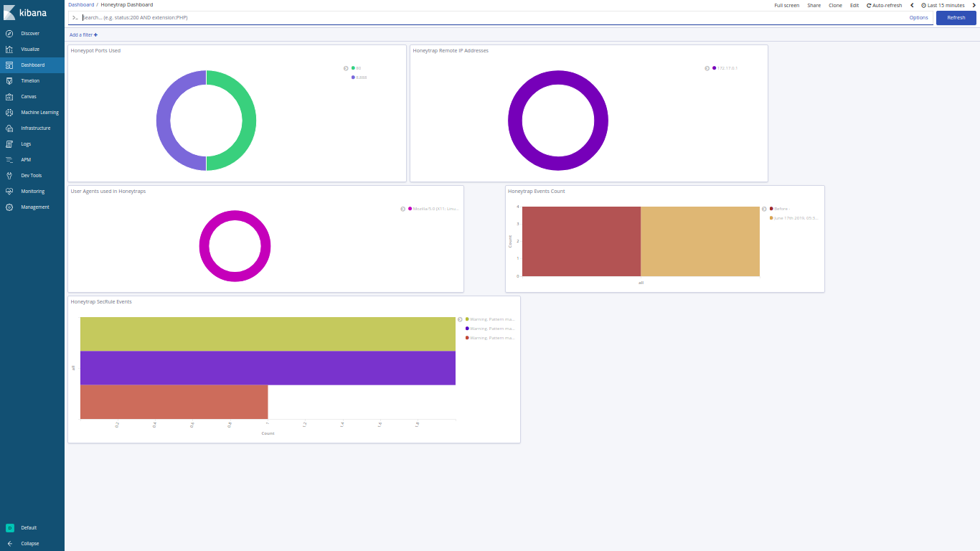
Task: Click Honeytrap Events Count panel title
Action: tap(537, 192)
